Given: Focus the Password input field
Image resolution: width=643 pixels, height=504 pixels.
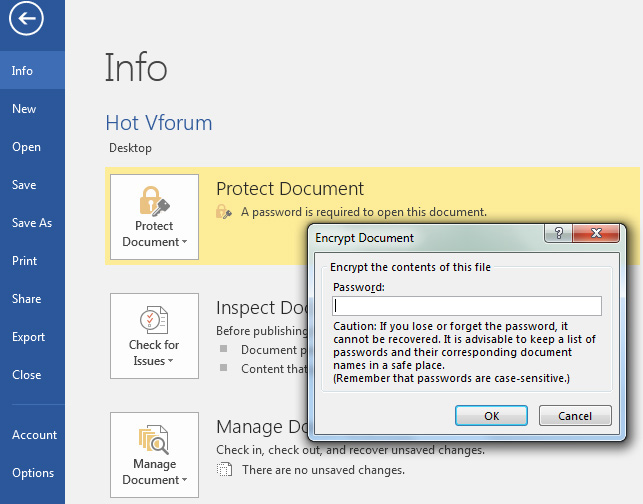Looking at the screenshot, I should point(467,306).
